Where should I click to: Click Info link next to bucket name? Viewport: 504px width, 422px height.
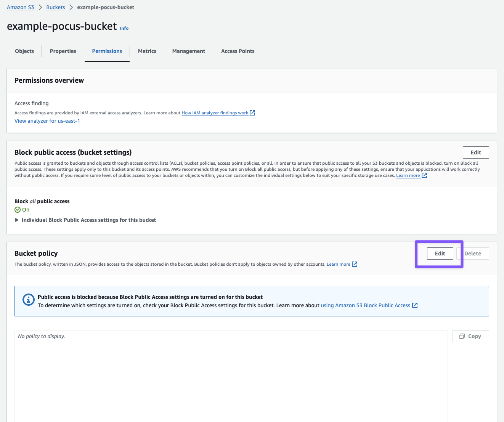(124, 28)
